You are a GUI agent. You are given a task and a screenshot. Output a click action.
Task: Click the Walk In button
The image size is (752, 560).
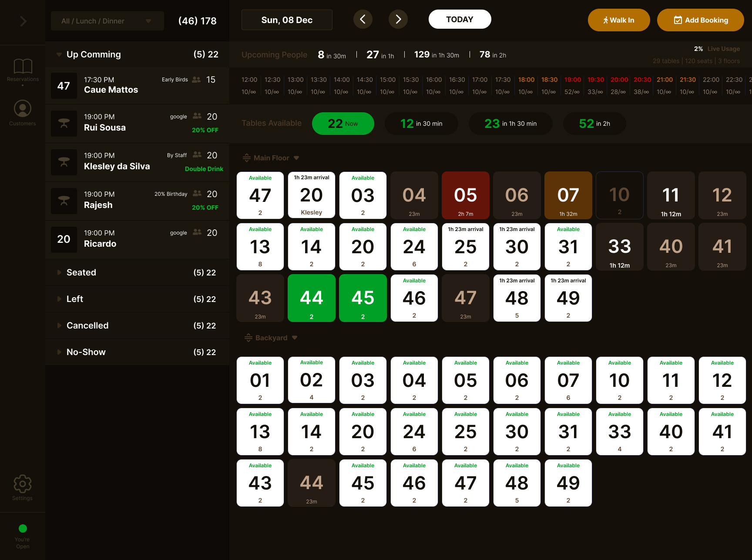tap(618, 20)
